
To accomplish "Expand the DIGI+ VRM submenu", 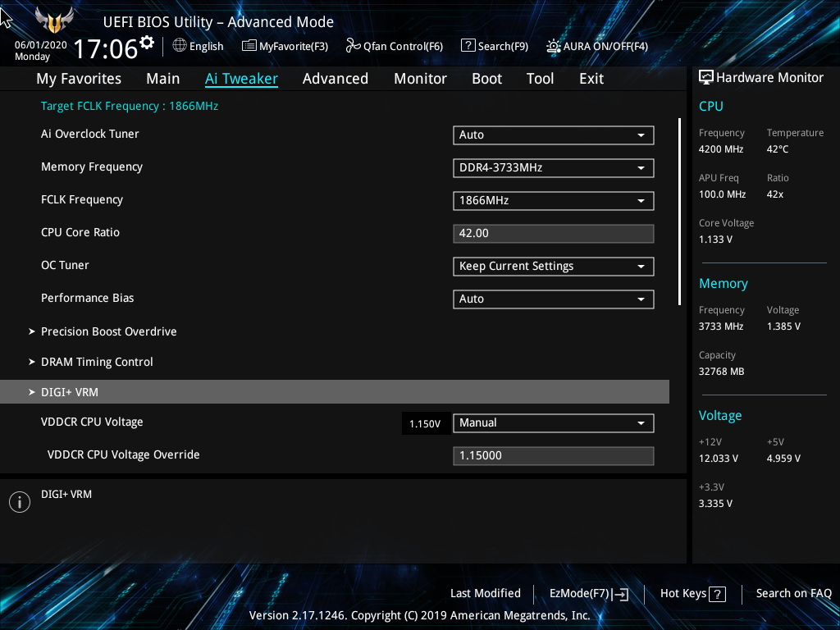I will click(335, 391).
